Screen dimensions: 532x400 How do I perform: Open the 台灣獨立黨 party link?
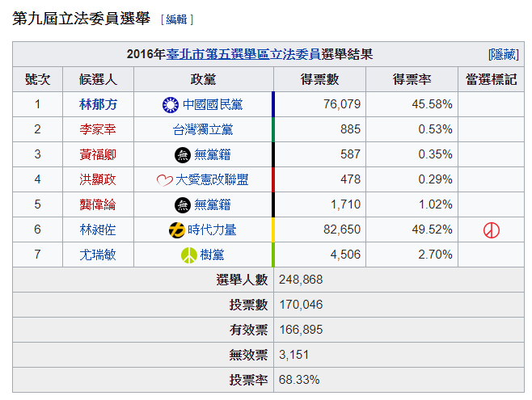[203, 130]
